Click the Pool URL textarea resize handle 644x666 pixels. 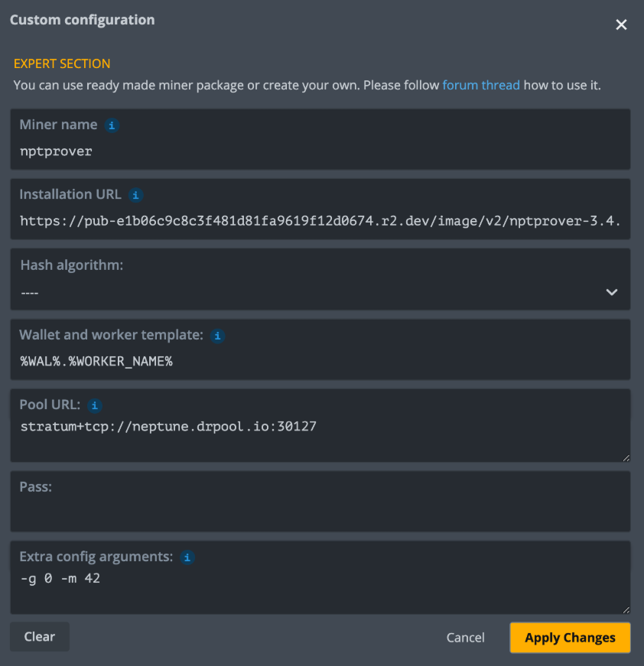[x=626, y=457]
